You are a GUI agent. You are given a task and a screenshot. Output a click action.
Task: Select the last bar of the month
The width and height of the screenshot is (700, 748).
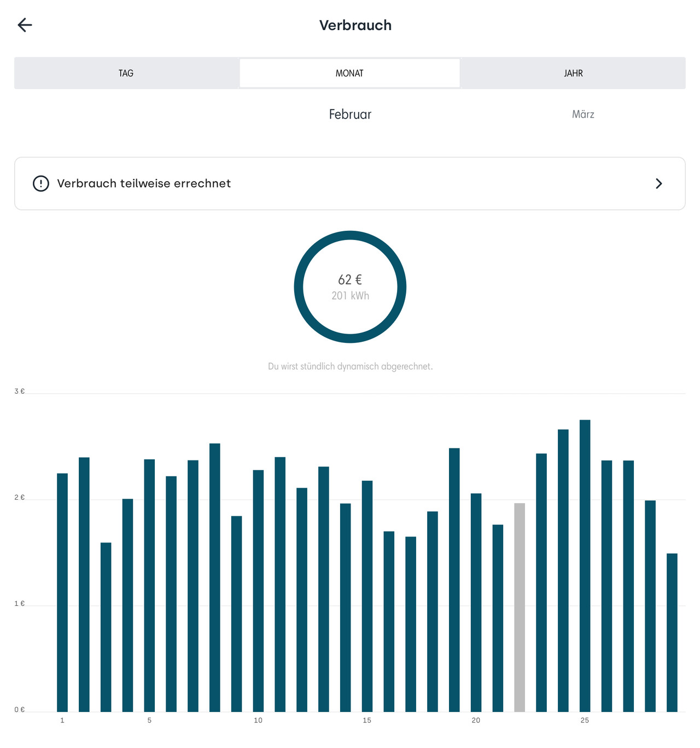pos(672,632)
